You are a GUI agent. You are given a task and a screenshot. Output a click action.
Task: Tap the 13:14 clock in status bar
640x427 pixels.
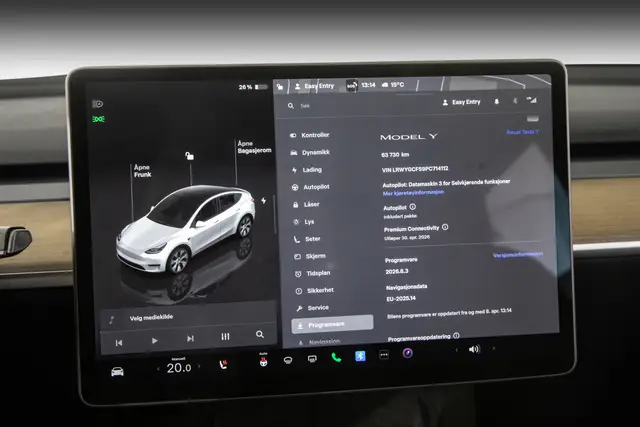coord(368,85)
